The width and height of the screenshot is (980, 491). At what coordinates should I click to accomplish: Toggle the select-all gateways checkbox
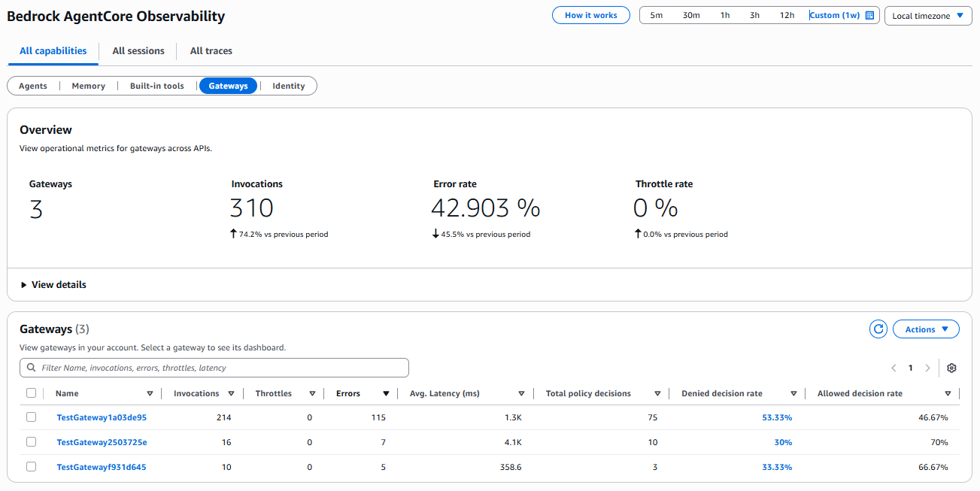[31, 393]
